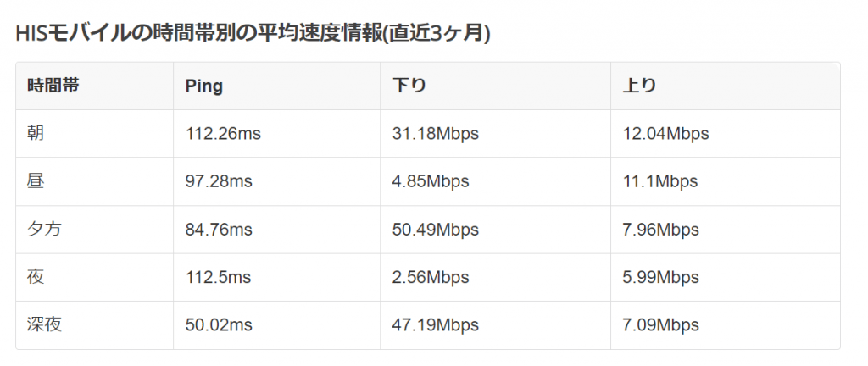Screen dimensions: 868x366
Task: Click the 朝 row label
Action: click(36, 134)
